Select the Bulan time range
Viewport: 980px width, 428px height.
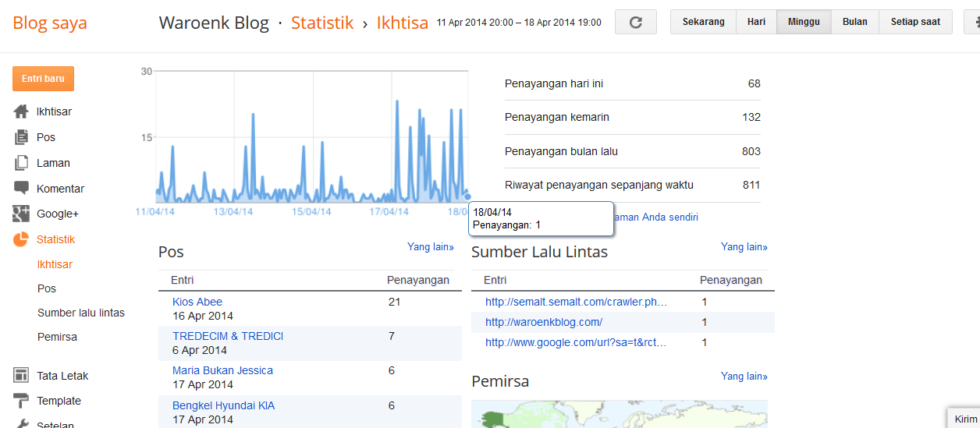(x=855, y=22)
